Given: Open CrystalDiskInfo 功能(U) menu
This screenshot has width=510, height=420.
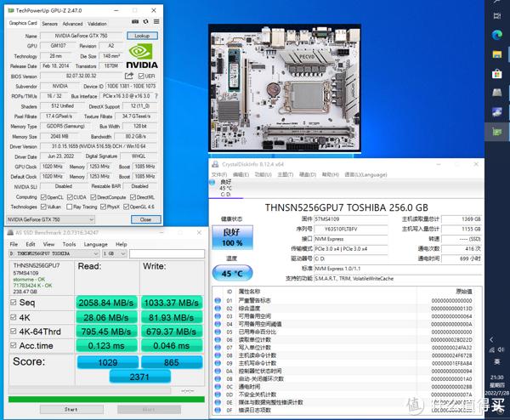Looking at the screenshot, I should coord(263,174).
